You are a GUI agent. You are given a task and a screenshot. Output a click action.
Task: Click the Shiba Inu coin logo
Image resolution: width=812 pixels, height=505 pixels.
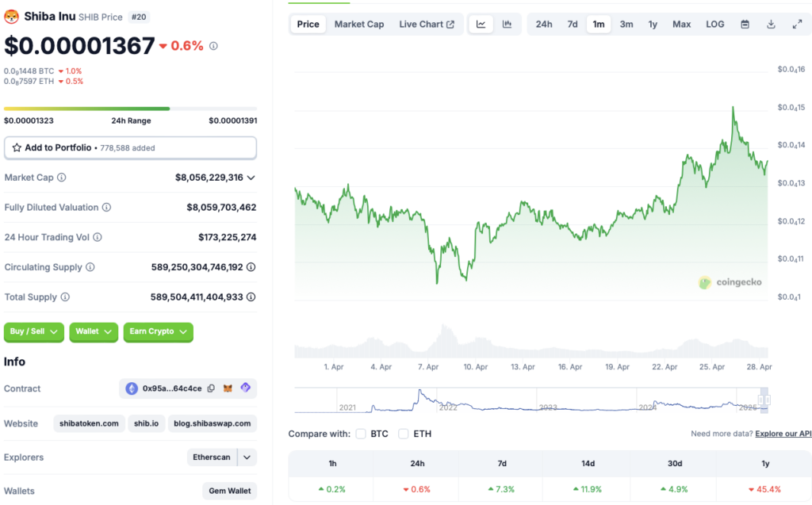[11, 17]
